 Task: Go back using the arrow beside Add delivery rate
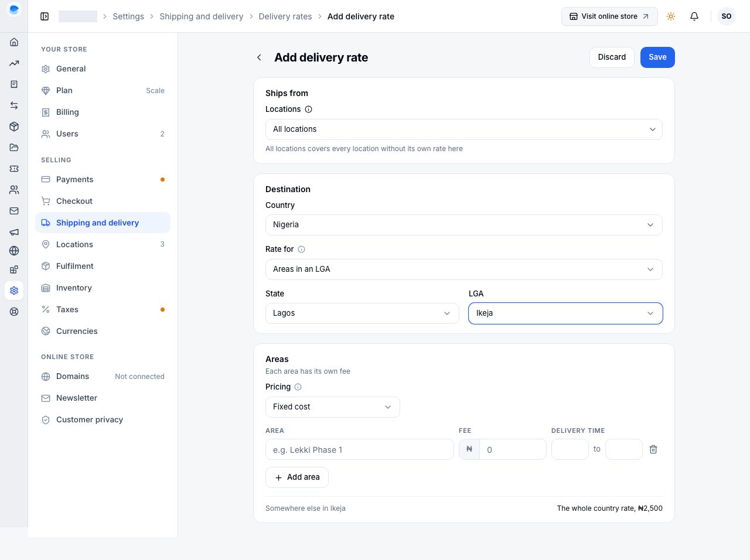(x=259, y=57)
